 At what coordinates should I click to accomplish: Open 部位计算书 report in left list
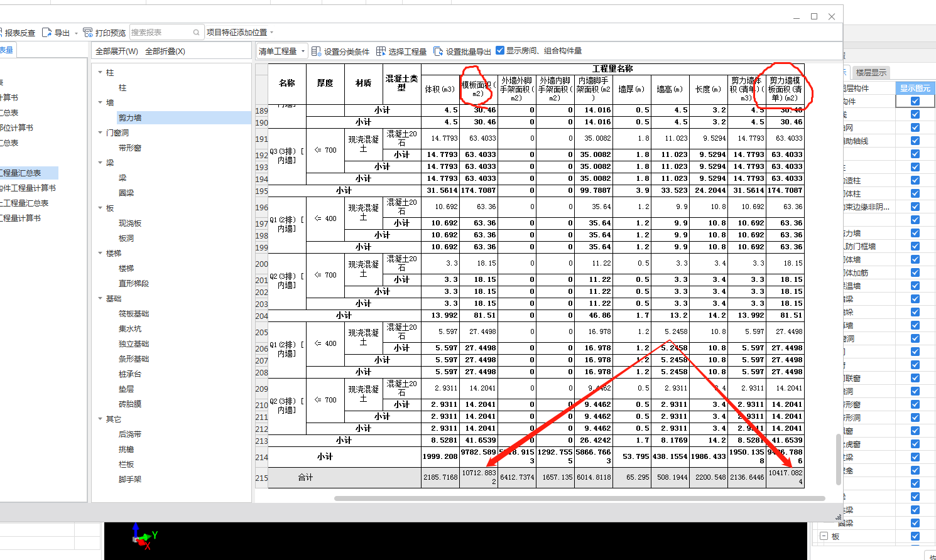[x=17, y=127]
